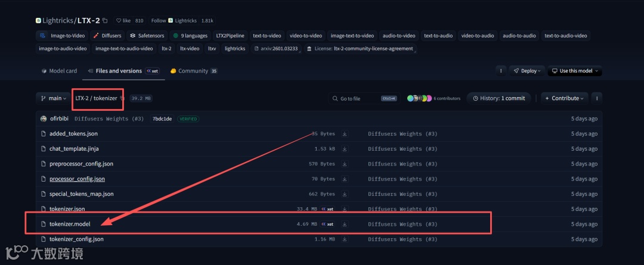Select the video-to-audio tag
Viewport: 644px width, 265px height.
478,36
